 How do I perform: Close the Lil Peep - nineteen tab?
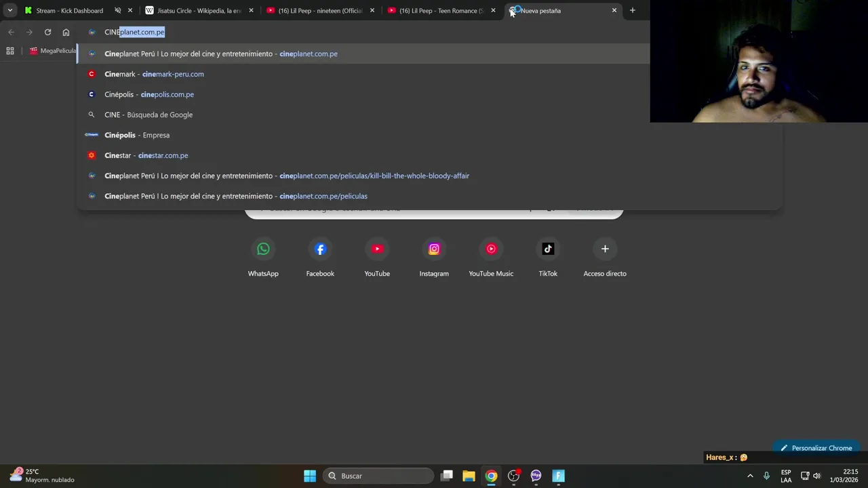pos(372,11)
